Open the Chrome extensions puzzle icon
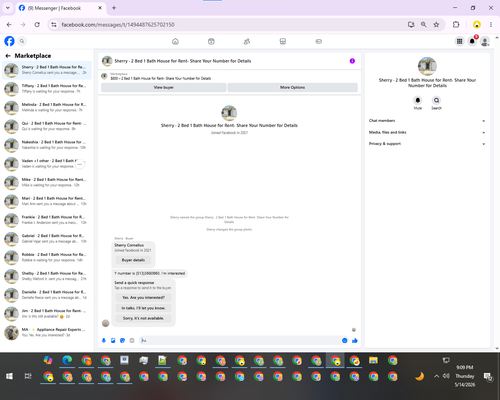The image size is (500, 400). point(456,25)
